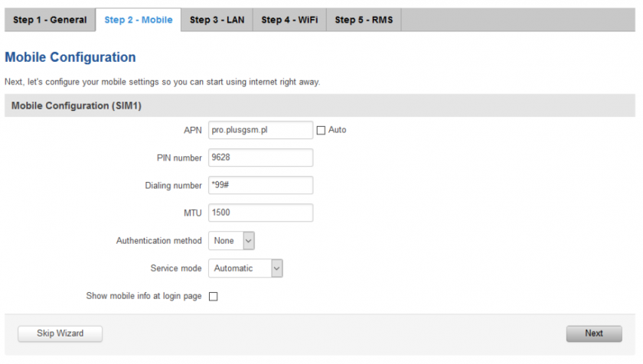643x364 pixels.
Task: Open the Service mode dropdown
Action: coord(246,268)
